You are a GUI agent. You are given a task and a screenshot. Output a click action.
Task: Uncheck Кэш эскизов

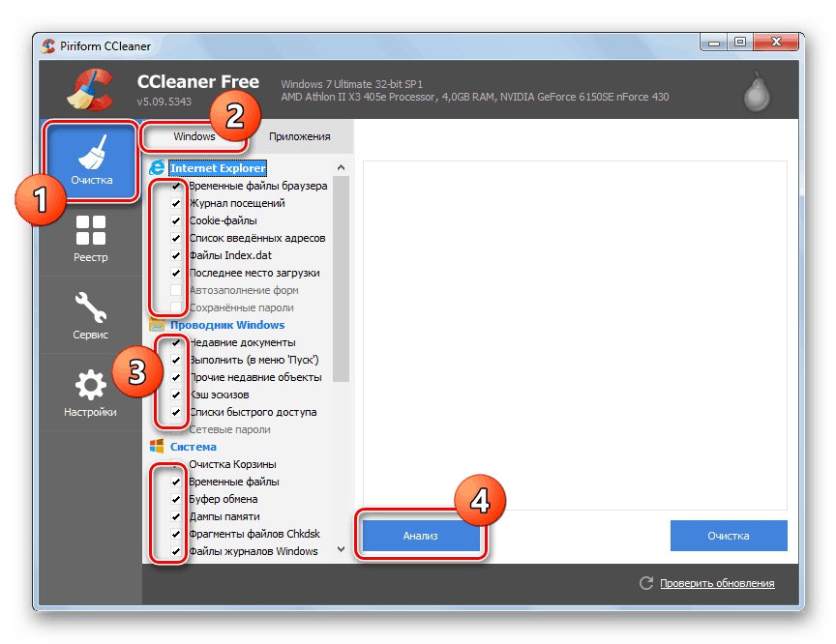[x=176, y=395]
